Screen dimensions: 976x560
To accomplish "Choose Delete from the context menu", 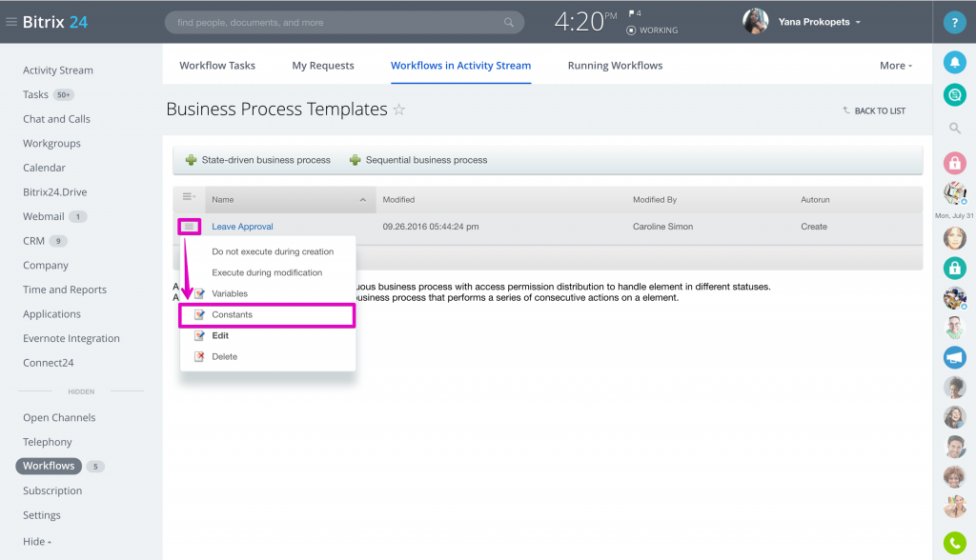I will pos(225,356).
